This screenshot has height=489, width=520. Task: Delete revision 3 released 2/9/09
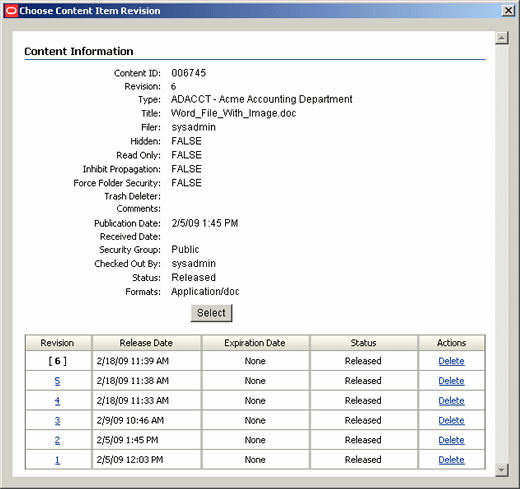click(x=451, y=420)
